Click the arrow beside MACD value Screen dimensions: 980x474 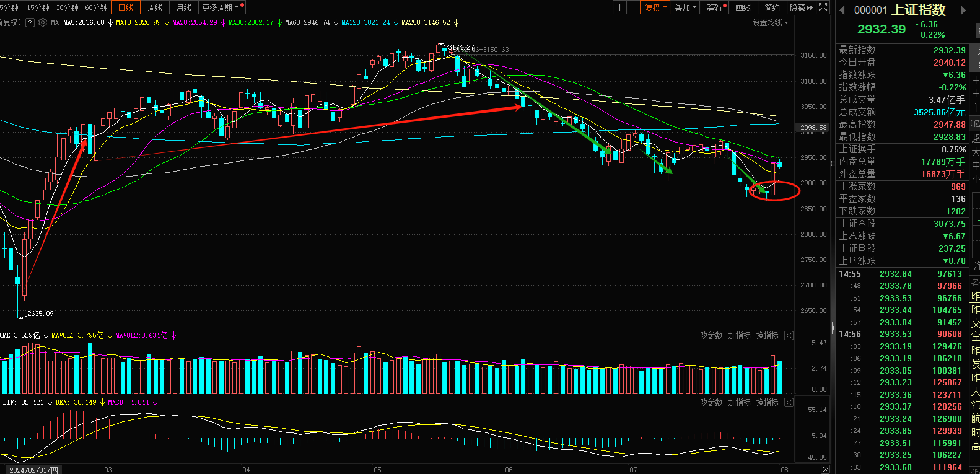[x=155, y=402]
